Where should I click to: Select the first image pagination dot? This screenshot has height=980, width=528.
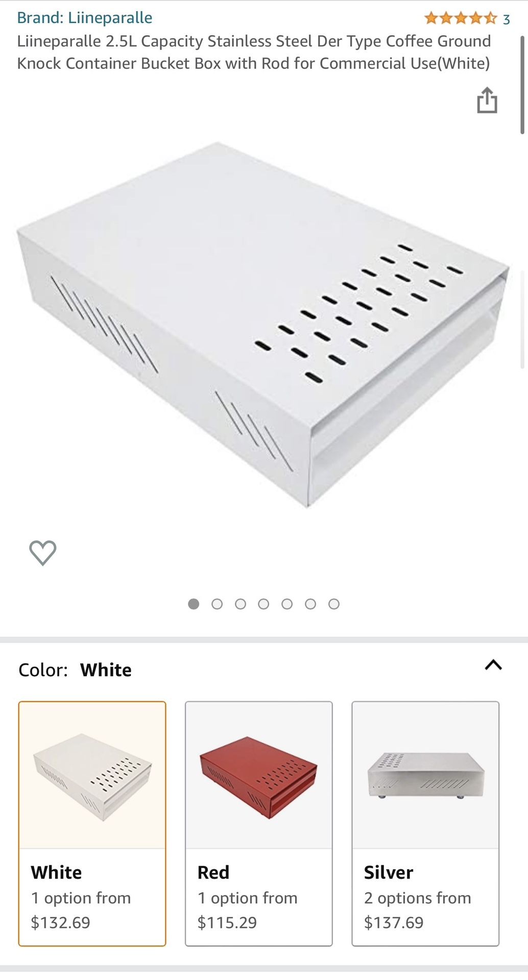tap(194, 604)
